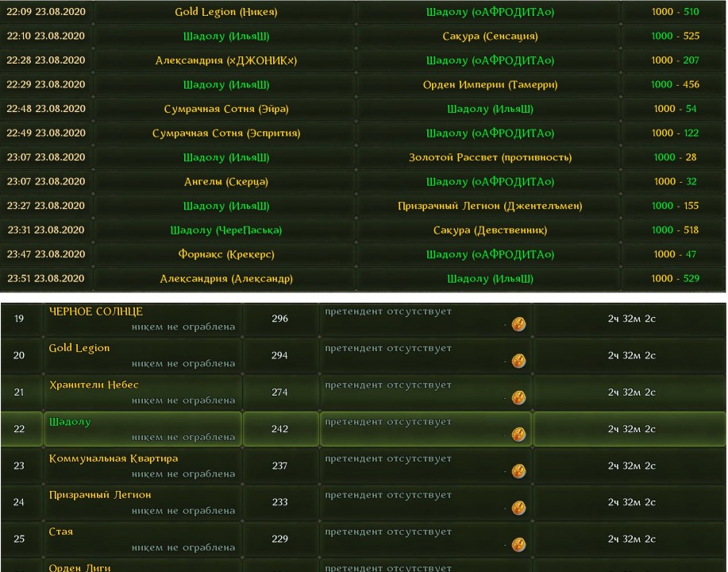Open clan Хранители Небес
The image size is (728, 572).
click(94, 385)
